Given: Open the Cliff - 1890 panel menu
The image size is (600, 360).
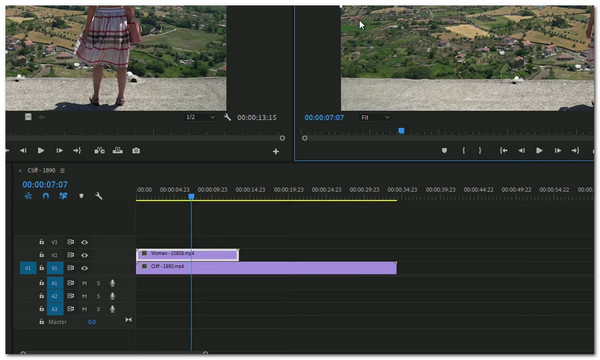Looking at the screenshot, I should [62, 170].
